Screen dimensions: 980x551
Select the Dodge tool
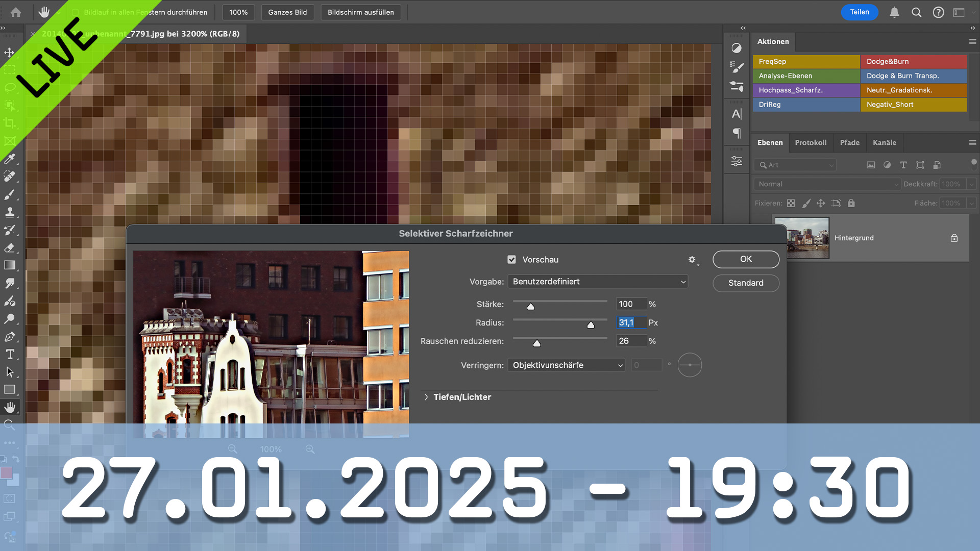click(x=9, y=319)
